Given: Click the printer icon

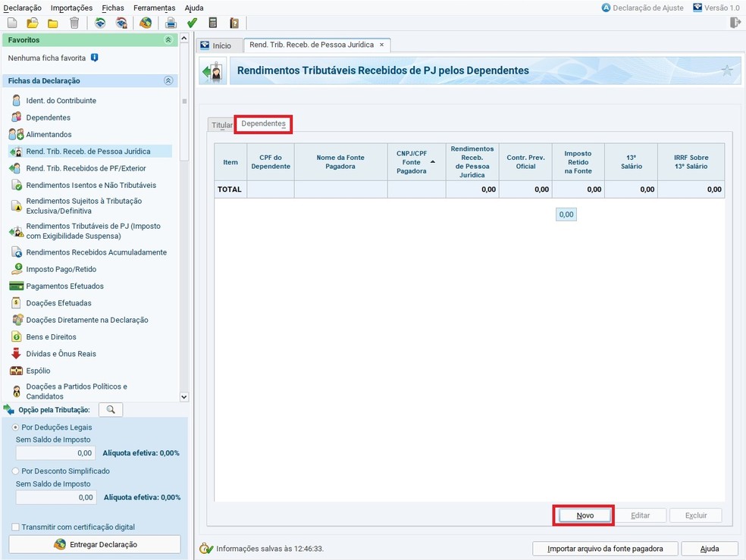Looking at the screenshot, I should pyautogui.click(x=171, y=23).
